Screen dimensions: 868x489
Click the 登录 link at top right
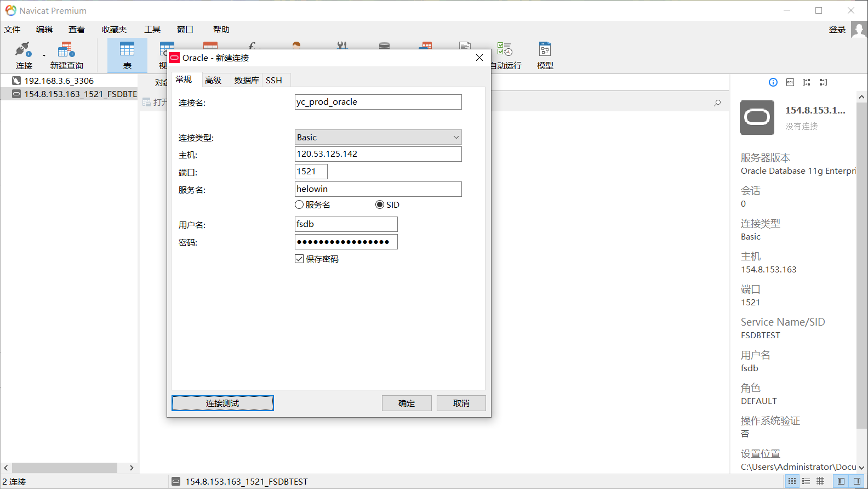click(837, 30)
